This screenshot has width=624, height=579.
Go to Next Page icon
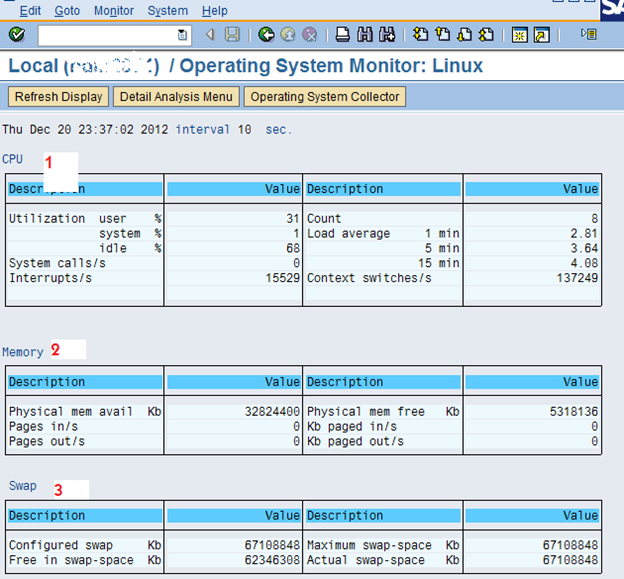[464, 35]
